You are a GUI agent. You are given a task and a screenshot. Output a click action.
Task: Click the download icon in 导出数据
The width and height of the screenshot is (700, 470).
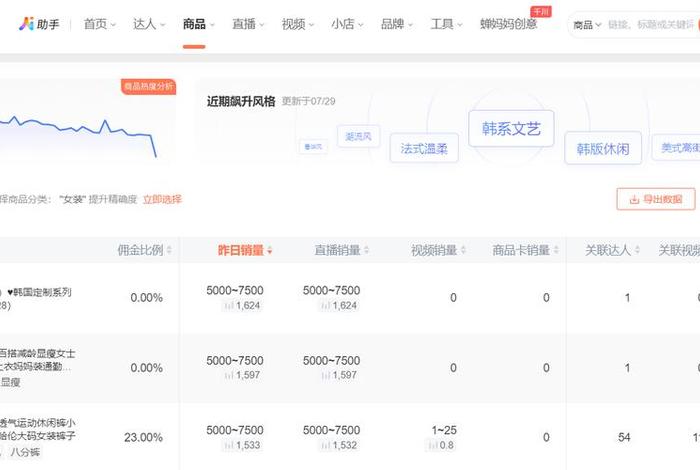tap(634, 200)
